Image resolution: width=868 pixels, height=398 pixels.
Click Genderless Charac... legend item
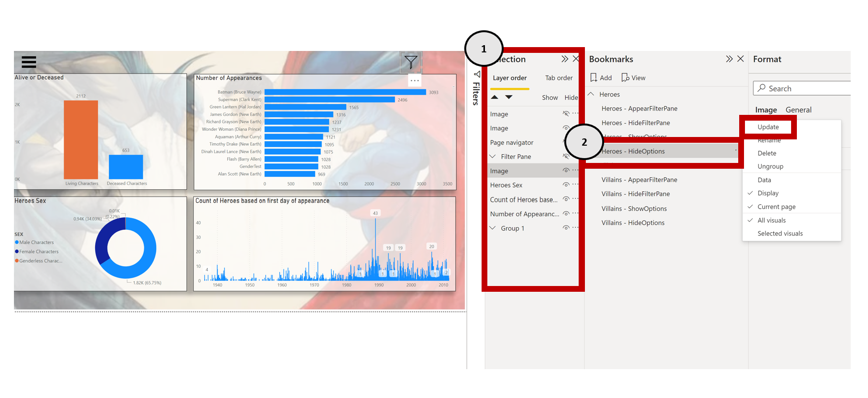[38, 261]
